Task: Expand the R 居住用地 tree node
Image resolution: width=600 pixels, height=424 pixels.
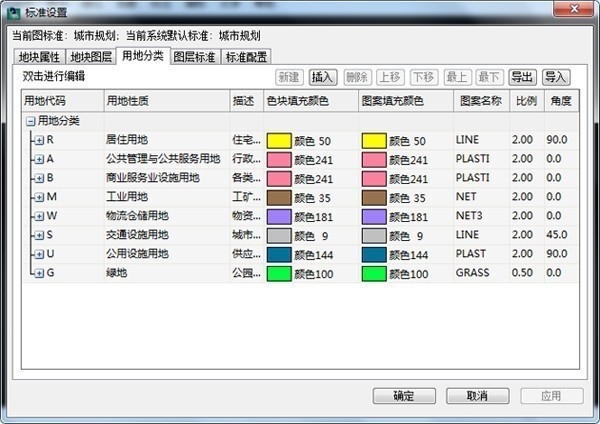Action: (x=39, y=140)
